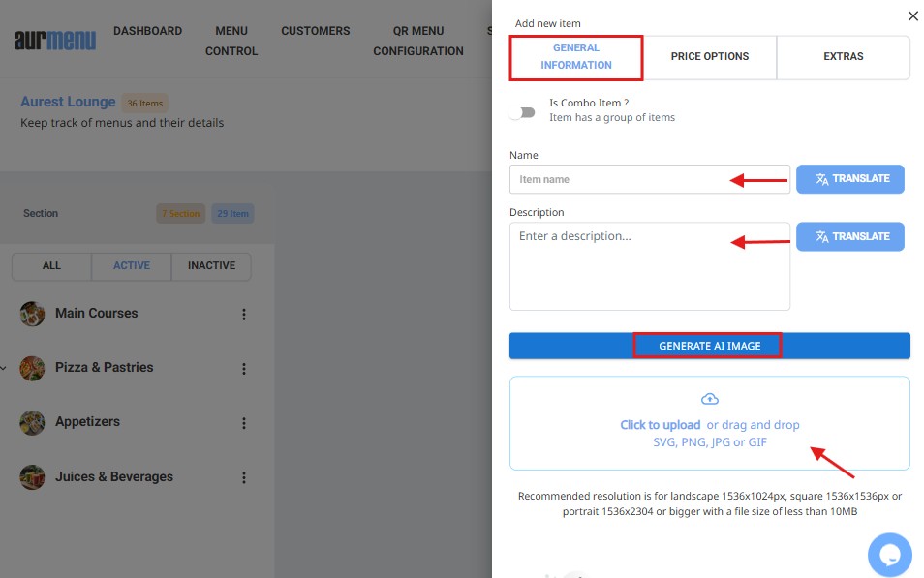The height and width of the screenshot is (578, 924).
Task: Toggle the Is Combo Item switch
Action: coord(523,112)
